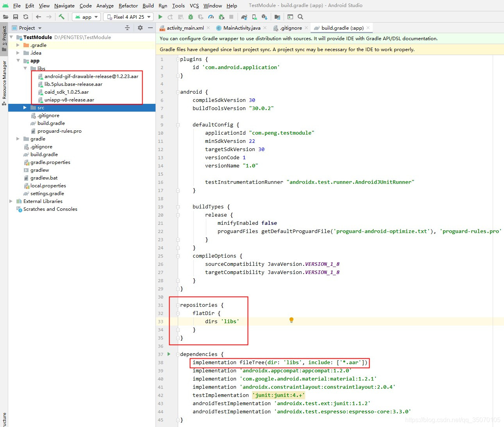The width and height of the screenshot is (504, 427).
Task: Click the highlighted 'junit:junit:4.+' string
Action: 278,395
